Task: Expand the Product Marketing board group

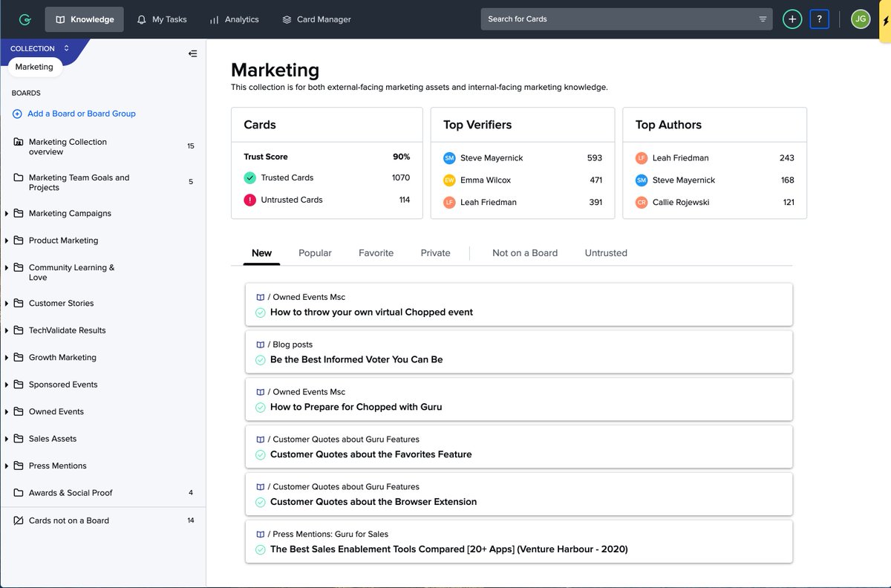Action: pos(7,241)
